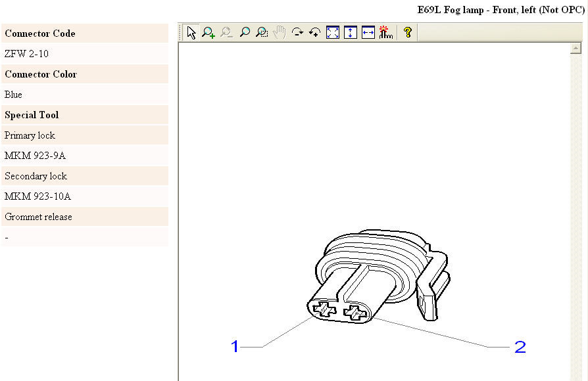Activate the hand pan tool
The image size is (588, 381).
tap(280, 33)
